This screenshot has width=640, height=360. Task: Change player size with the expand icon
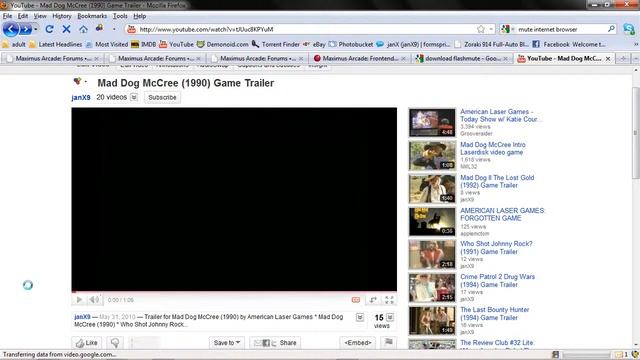tap(373, 300)
